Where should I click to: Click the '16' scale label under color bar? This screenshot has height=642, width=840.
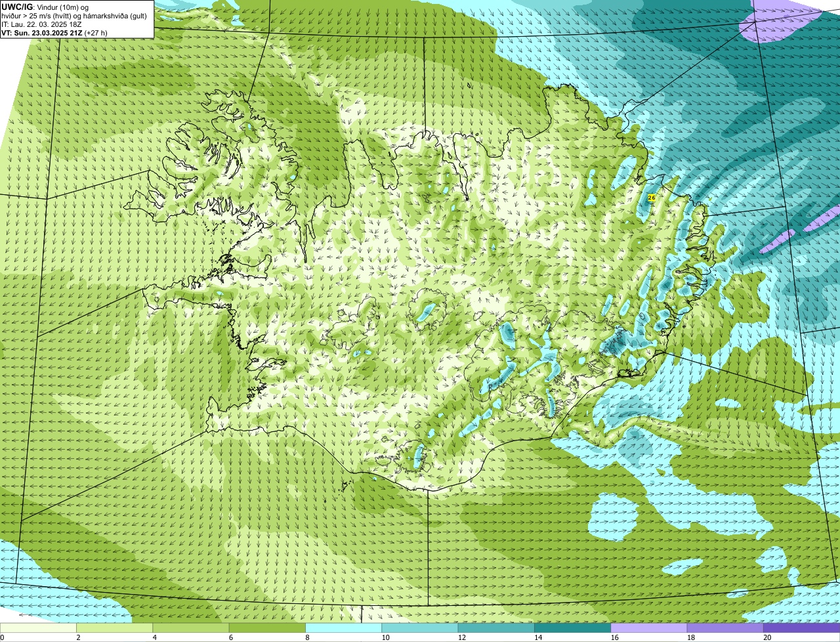pyautogui.click(x=614, y=637)
